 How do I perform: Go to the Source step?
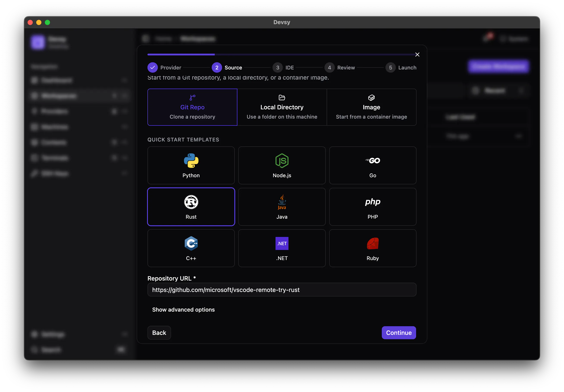pos(227,67)
